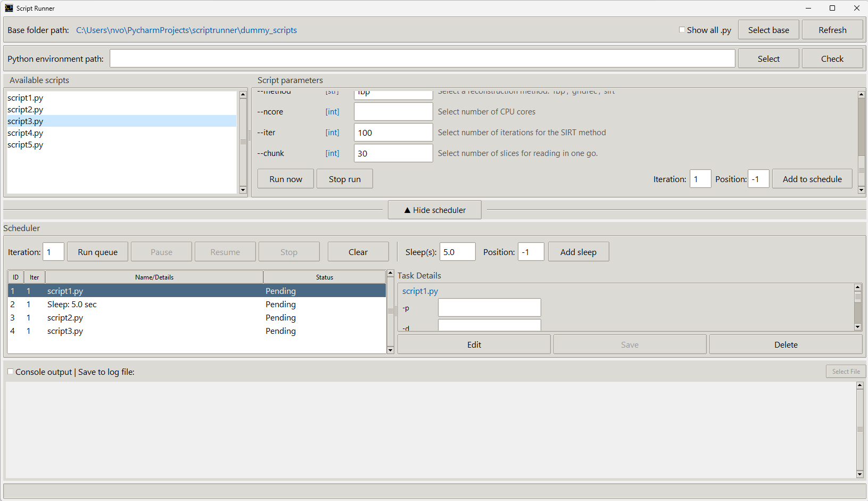
Task: Collapse the scheduler with Hide scheduler
Action: (434, 210)
